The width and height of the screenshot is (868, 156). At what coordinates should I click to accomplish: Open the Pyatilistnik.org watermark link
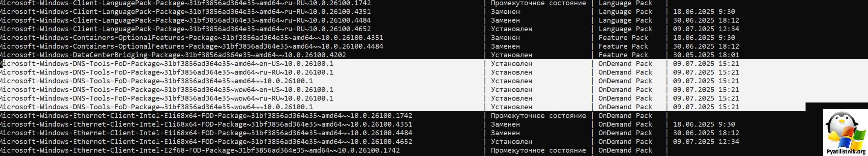point(846,151)
